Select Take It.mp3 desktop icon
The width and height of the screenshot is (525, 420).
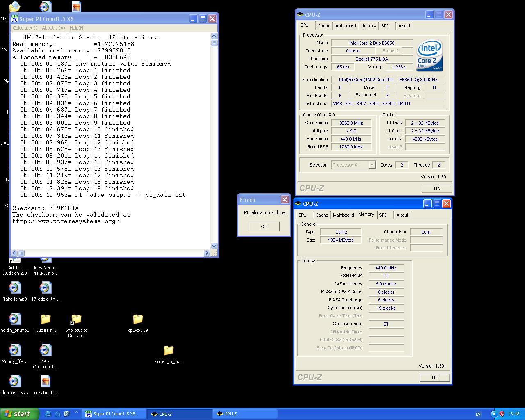pyautogui.click(x=15, y=292)
